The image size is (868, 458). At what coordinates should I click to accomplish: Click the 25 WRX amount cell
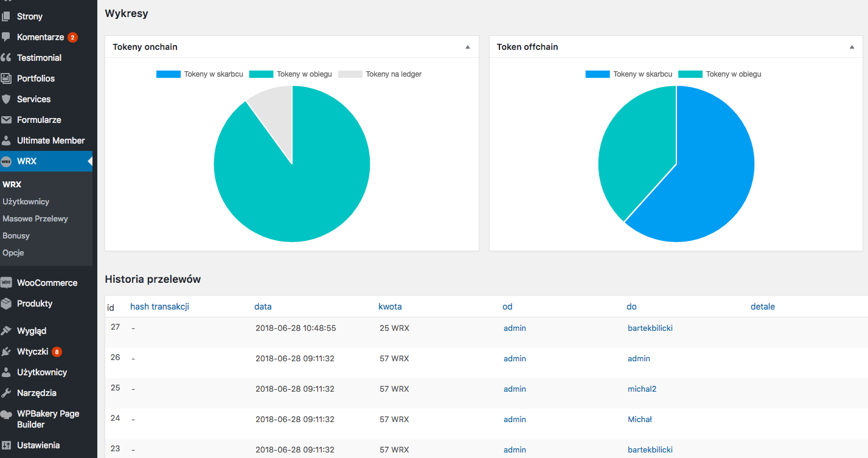pyautogui.click(x=394, y=328)
